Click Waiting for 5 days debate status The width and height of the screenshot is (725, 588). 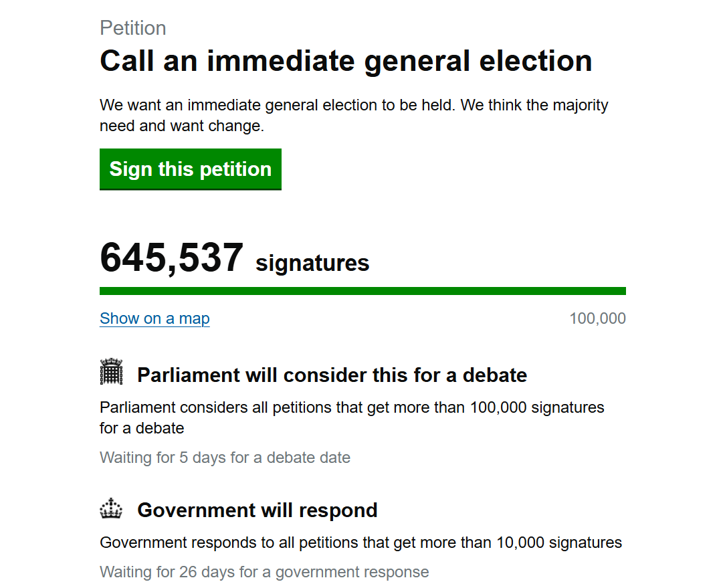[225, 458]
